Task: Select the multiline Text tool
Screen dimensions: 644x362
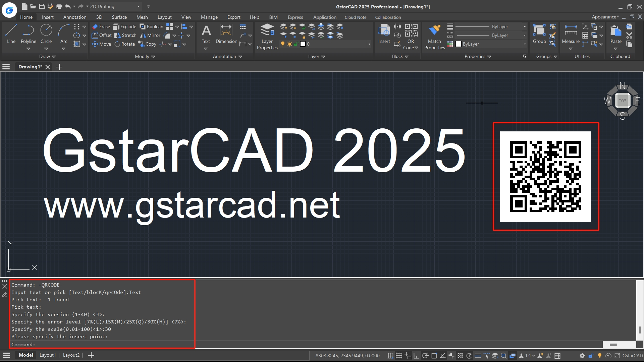Action: pyautogui.click(x=206, y=34)
